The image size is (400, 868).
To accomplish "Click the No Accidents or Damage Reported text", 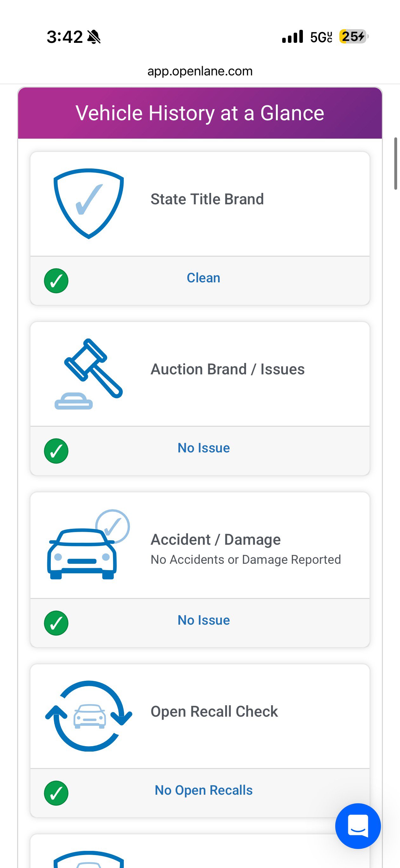I will (x=246, y=559).
